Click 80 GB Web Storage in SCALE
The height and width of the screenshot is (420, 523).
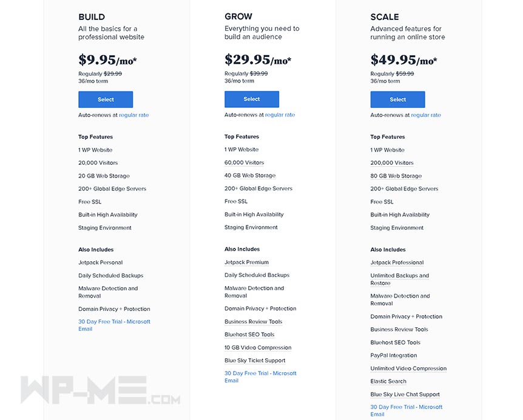click(396, 176)
